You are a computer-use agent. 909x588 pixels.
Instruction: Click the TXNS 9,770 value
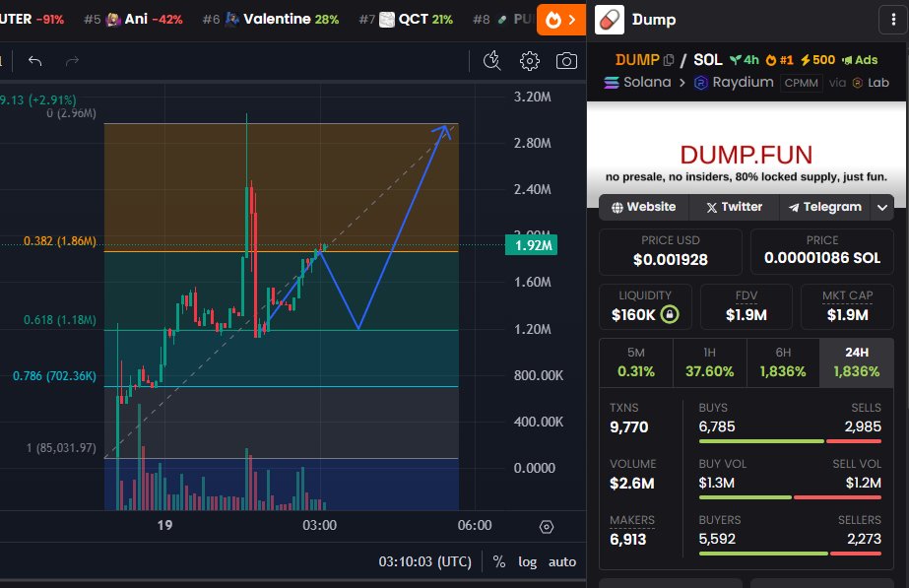click(628, 427)
